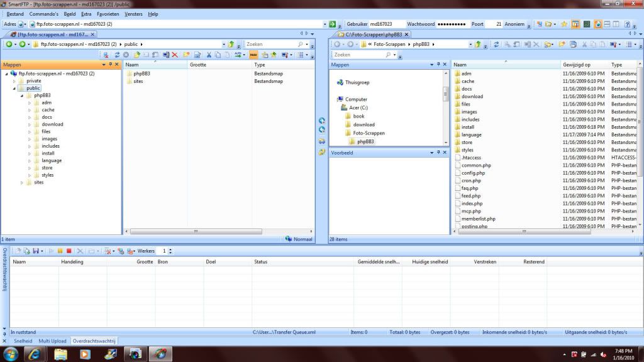The height and width of the screenshot is (362, 644).
Task: Click the Pause yellow button in transfer queue toolbar
Action: coord(60,251)
